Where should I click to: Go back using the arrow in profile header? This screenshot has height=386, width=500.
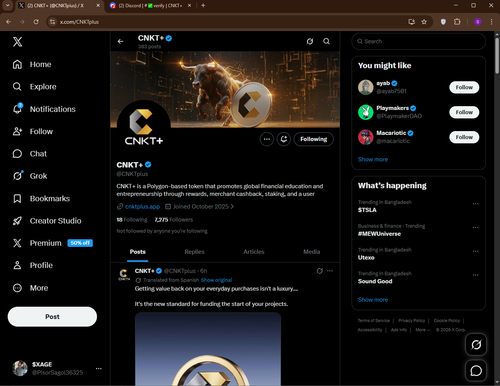pyautogui.click(x=121, y=41)
